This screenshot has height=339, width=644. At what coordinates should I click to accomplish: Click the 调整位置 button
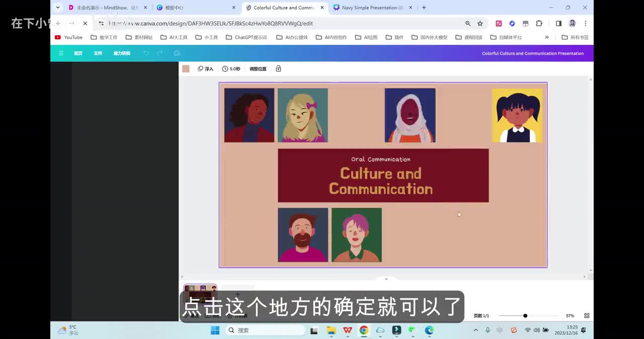258,69
